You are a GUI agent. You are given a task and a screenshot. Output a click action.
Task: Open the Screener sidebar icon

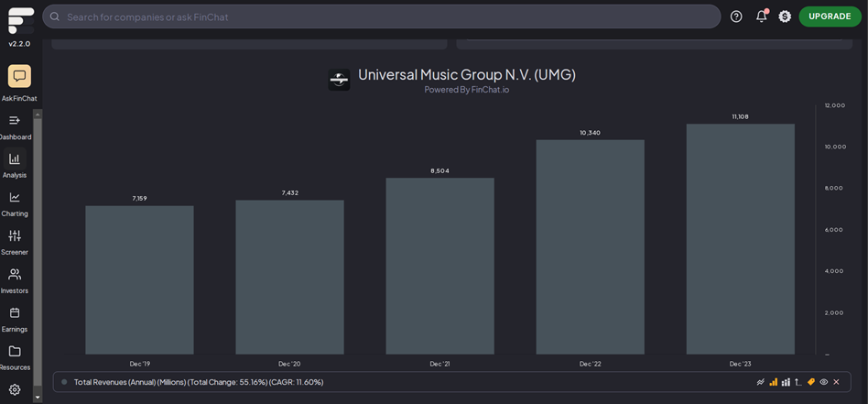15,235
